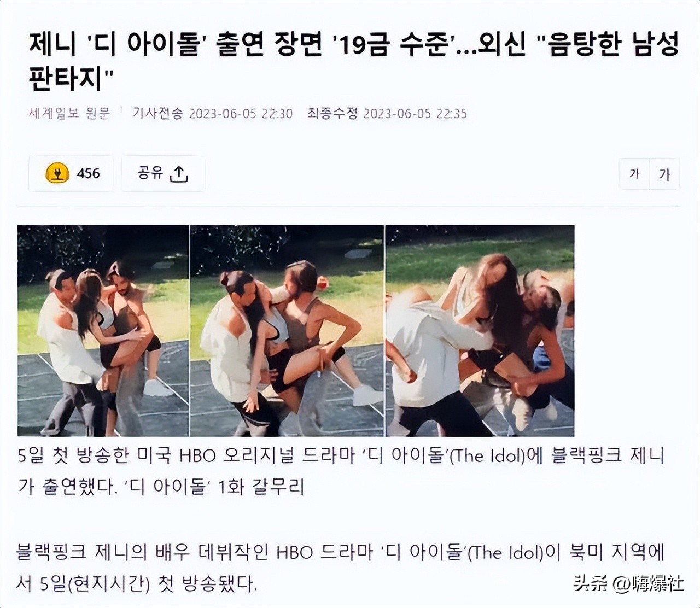
Task: Click the 头条 @嗨爆社 watermark
Action: (628, 583)
